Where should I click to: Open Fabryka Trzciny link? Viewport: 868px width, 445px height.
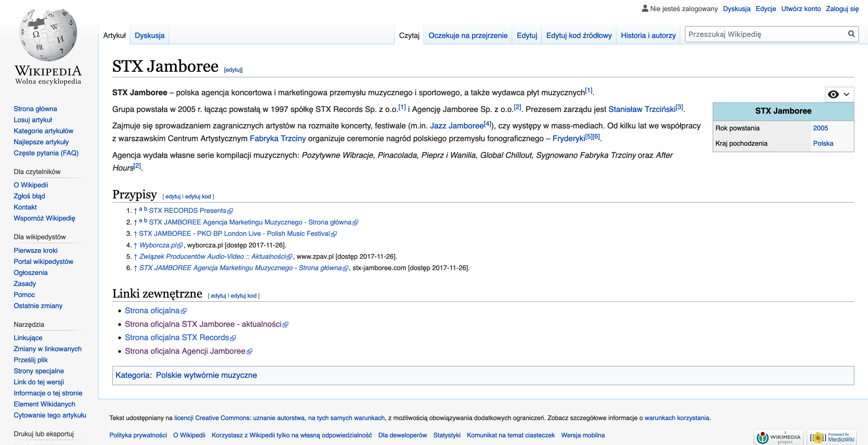pos(278,138)
